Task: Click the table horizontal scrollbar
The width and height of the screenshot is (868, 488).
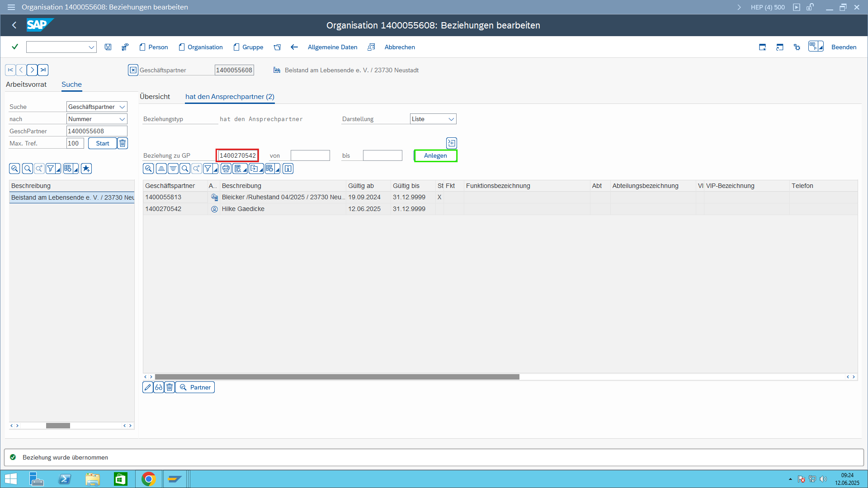Action: coord(337,377)
